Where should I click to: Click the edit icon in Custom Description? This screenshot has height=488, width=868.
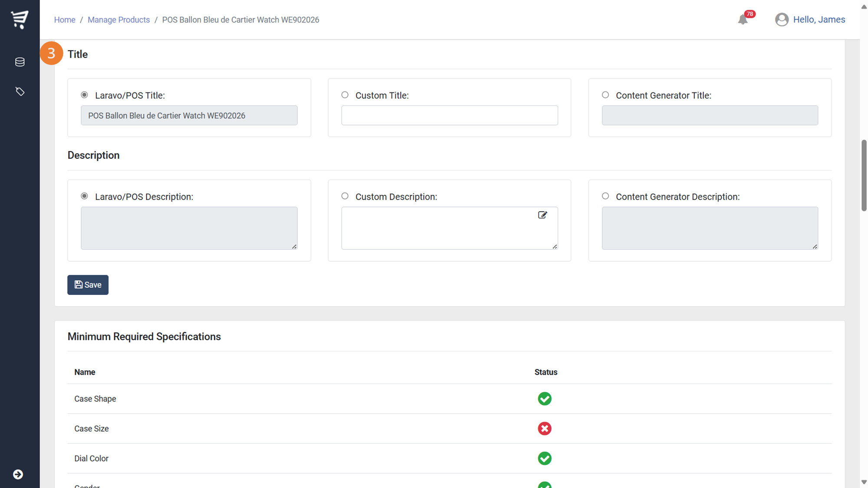pos(542,215)
